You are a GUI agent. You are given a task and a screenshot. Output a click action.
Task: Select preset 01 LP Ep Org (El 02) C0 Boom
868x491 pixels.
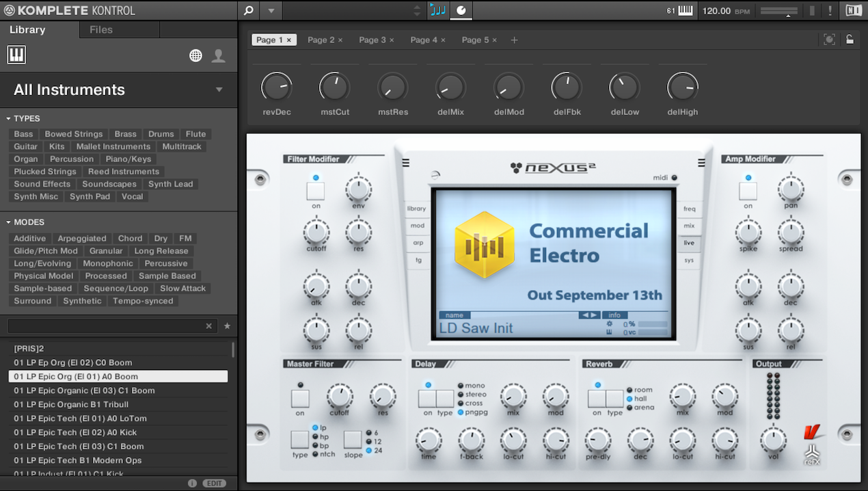coord(118,362)
